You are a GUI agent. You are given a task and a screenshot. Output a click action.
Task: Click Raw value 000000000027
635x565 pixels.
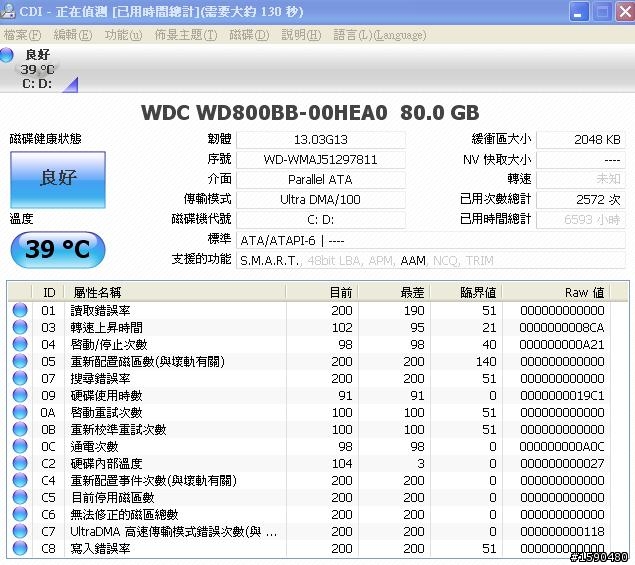tap(562, 464)
